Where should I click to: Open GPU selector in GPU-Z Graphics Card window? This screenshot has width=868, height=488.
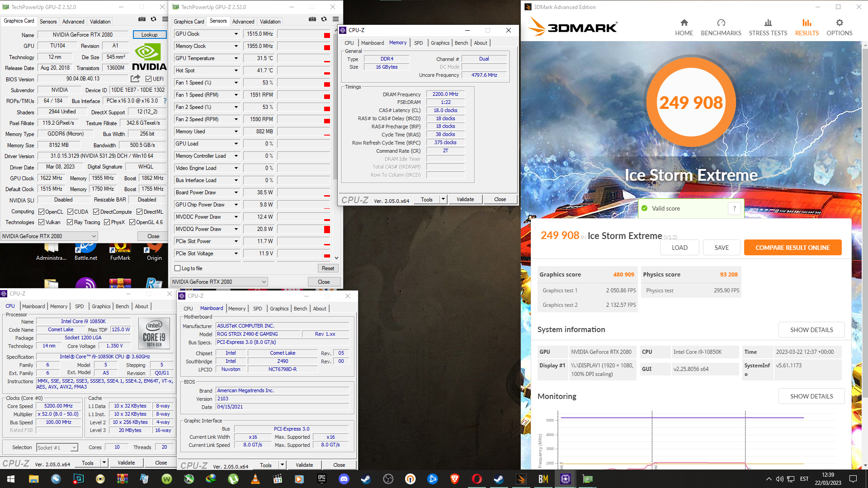[49, 236]
